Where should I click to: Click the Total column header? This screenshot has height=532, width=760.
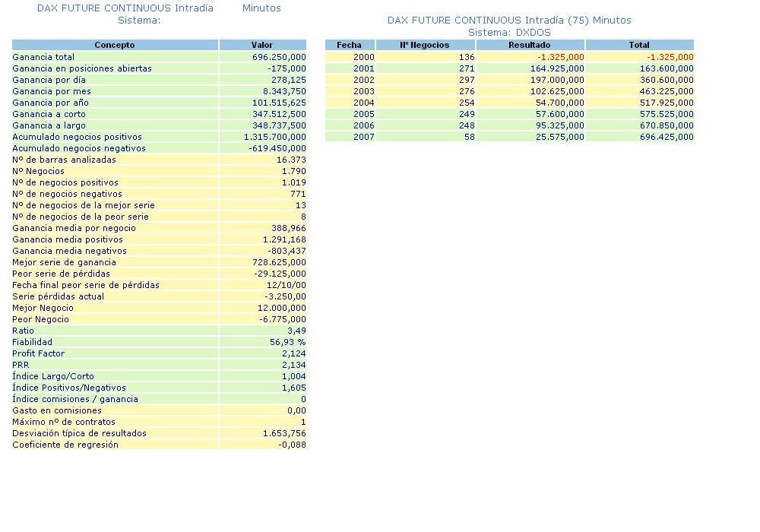click(639, 45)
